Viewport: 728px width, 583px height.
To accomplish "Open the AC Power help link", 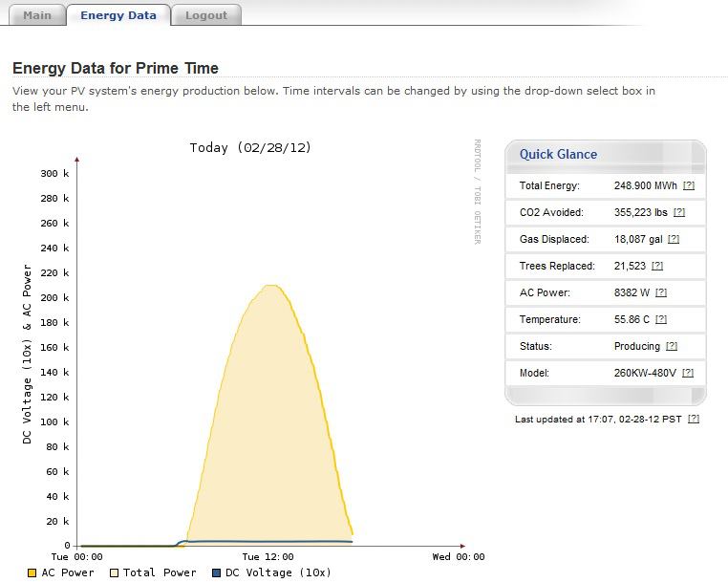I will coord(661,292).
